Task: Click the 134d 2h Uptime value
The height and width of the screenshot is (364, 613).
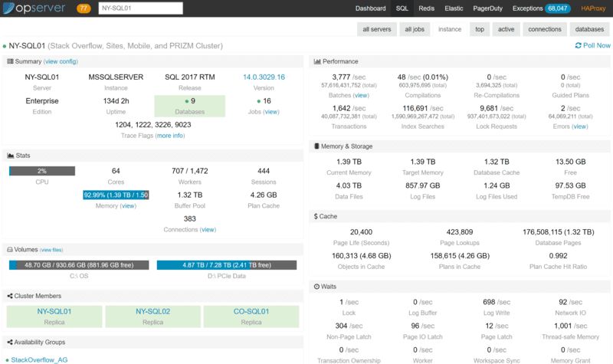Action: tap(116, 101)
